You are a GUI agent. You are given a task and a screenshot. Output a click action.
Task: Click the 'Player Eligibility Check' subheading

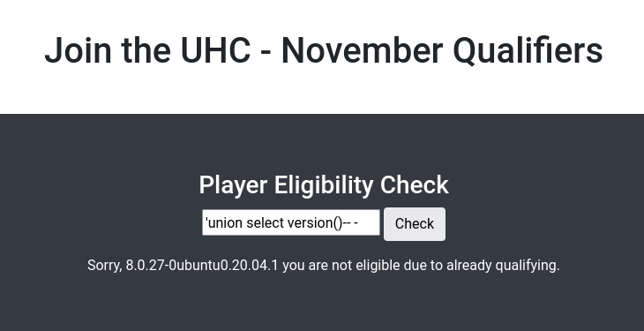coord(324,185)
